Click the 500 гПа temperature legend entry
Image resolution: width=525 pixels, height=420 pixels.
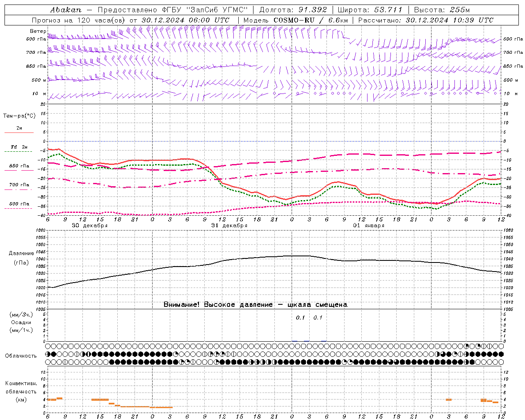[x=19, y=204]
